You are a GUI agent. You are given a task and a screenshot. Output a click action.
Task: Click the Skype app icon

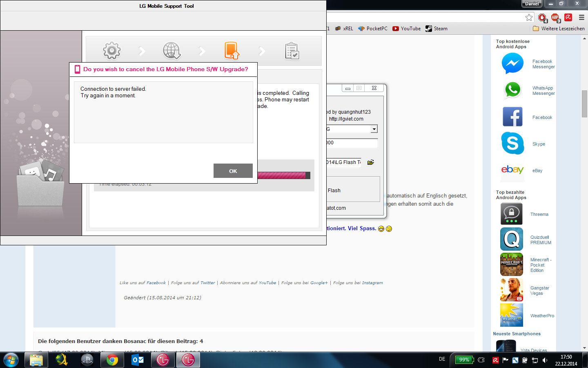click(x=512, y=144)
